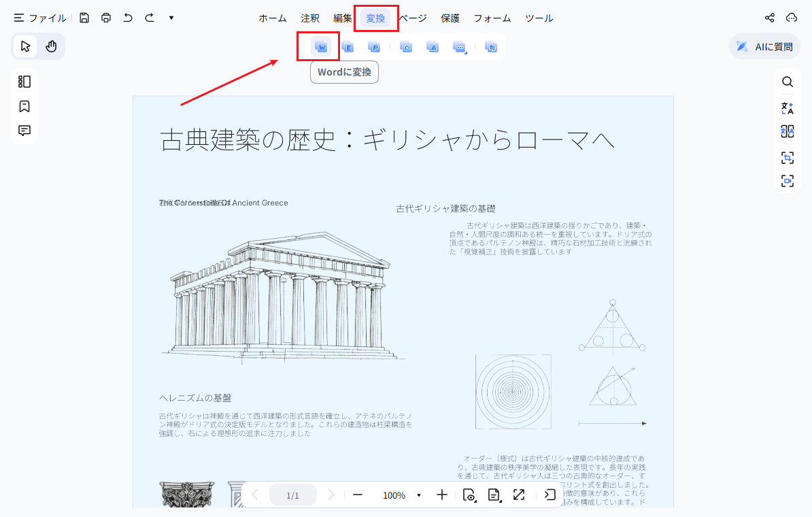Go to the next page
This screenshot has height=517, width=812.
[331, 495]
